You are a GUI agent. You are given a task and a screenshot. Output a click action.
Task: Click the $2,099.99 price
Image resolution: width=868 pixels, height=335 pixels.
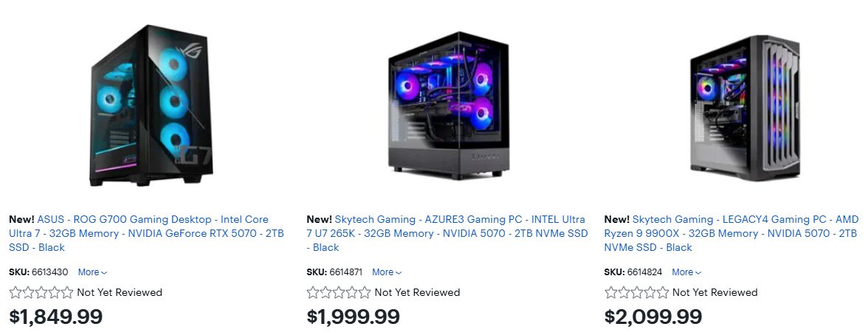pyautogui.click(x=653, y=317)
